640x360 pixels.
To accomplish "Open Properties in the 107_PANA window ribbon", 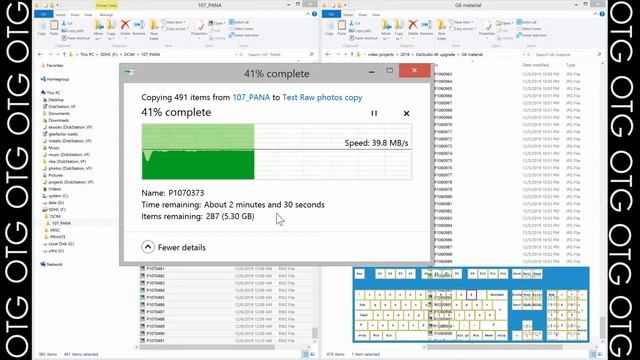I will click(x=199, y=29).
